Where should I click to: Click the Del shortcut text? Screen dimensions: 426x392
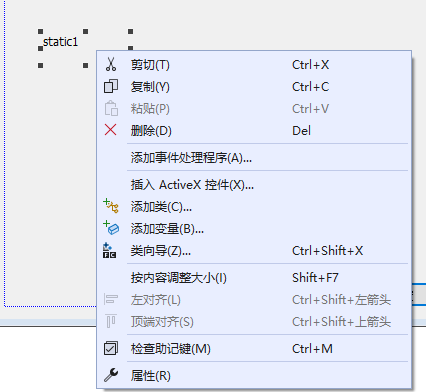[x=301, y=131]
